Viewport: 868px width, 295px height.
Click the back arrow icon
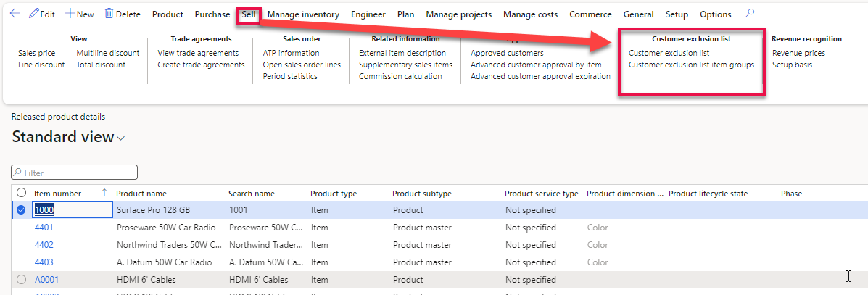[15, 14]
